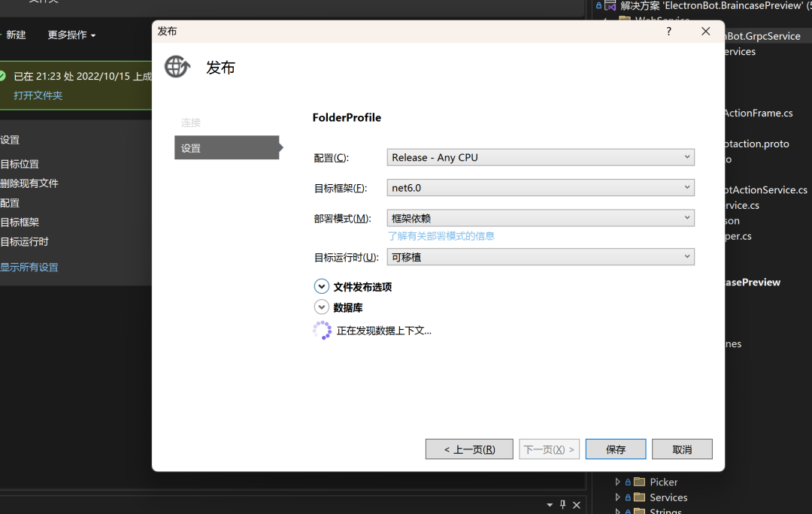Screen dimensions: 812x514
Task: Click the 打开文件夹 link
Action: point(38,95)
